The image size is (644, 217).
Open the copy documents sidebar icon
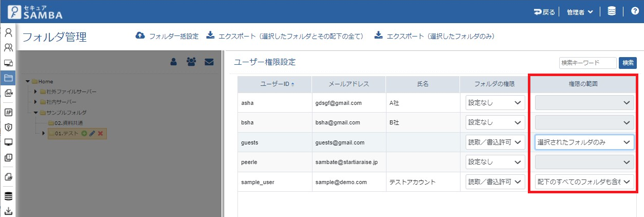coord(8,158)
